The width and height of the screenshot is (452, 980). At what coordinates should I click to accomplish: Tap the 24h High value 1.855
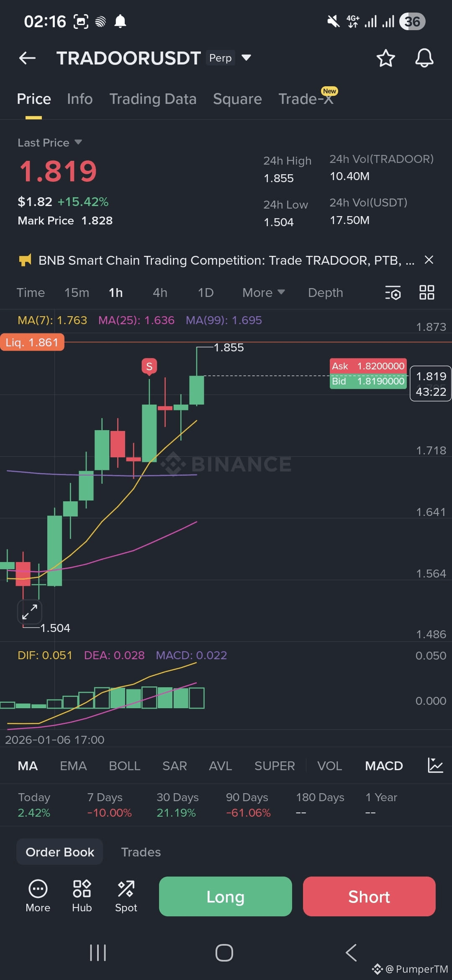[x=279, y=178]
